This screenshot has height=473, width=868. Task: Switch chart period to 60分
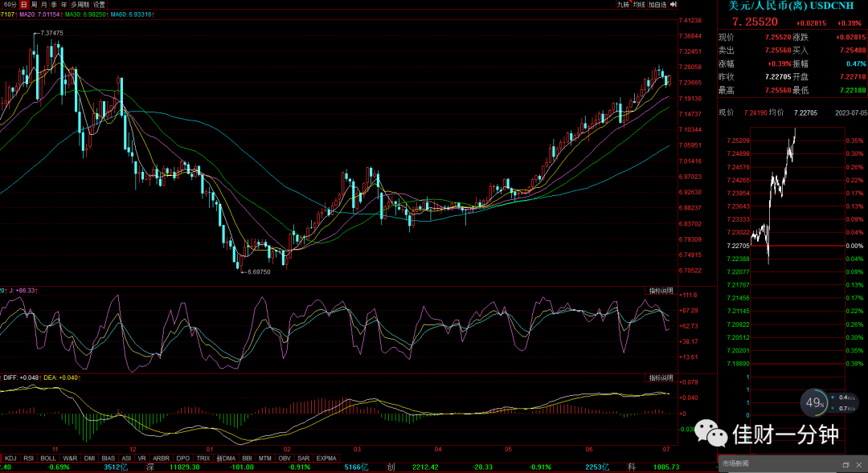pyautogui.click(x=10, y=5)
